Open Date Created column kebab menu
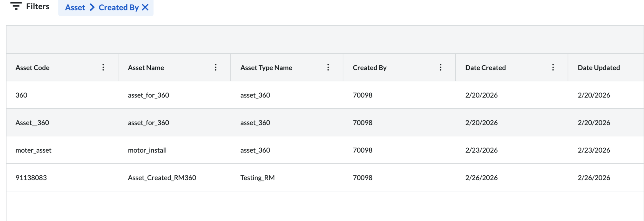The image size is (644, 221). 553,67
